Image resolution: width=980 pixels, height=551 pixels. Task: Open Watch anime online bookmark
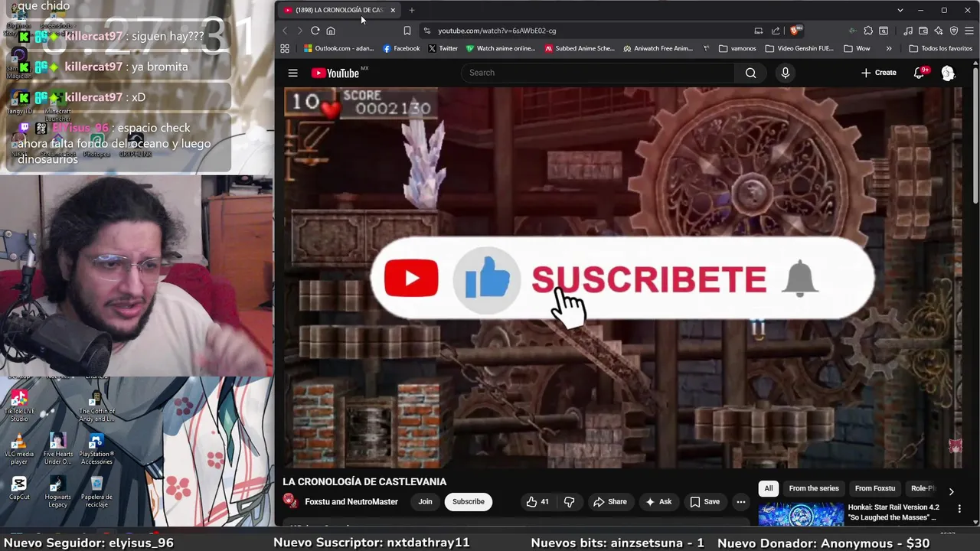tap(501, 48)
